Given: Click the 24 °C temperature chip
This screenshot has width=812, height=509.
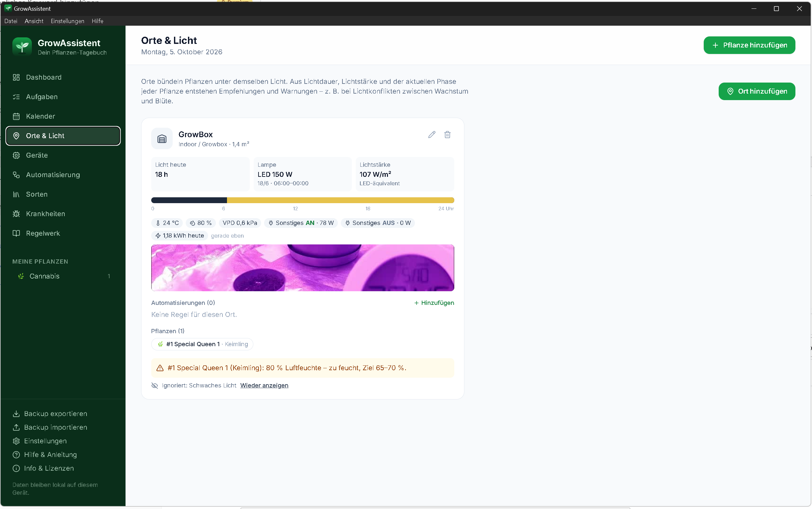Looking at the screenshot, I should pos(167,223).
